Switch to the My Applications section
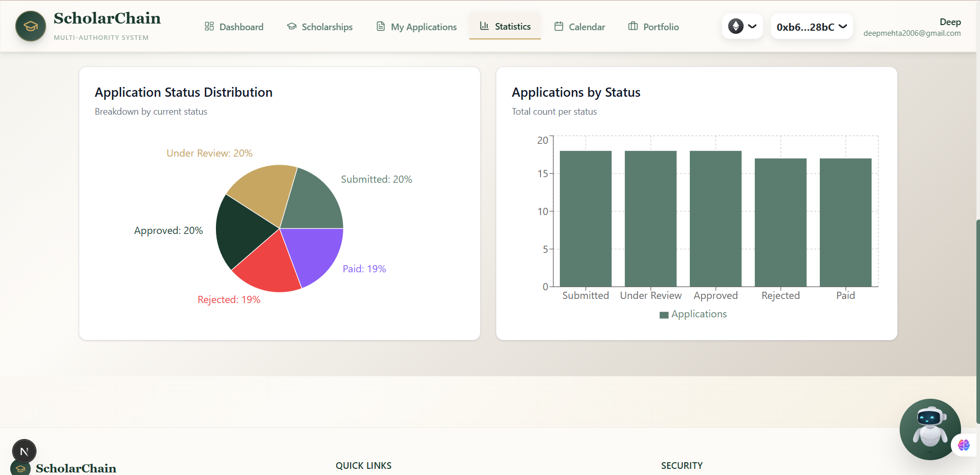980x475 pixels. click(423, 26)
